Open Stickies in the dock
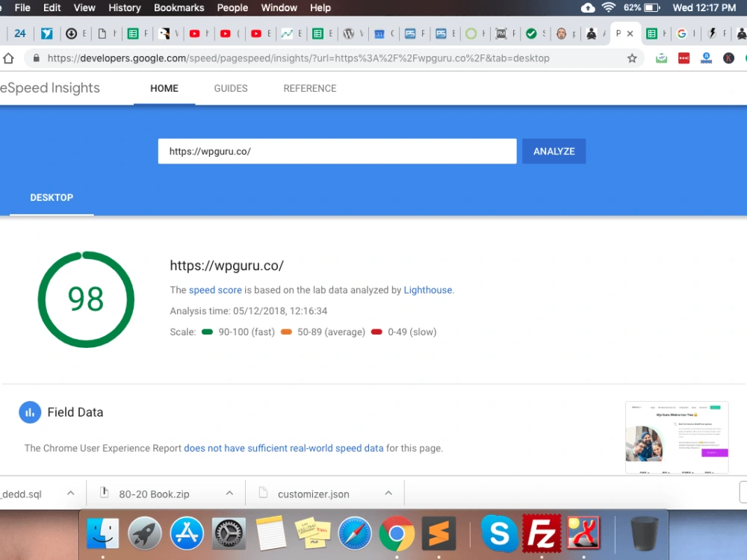747x560 pixels. coord(312,533)
